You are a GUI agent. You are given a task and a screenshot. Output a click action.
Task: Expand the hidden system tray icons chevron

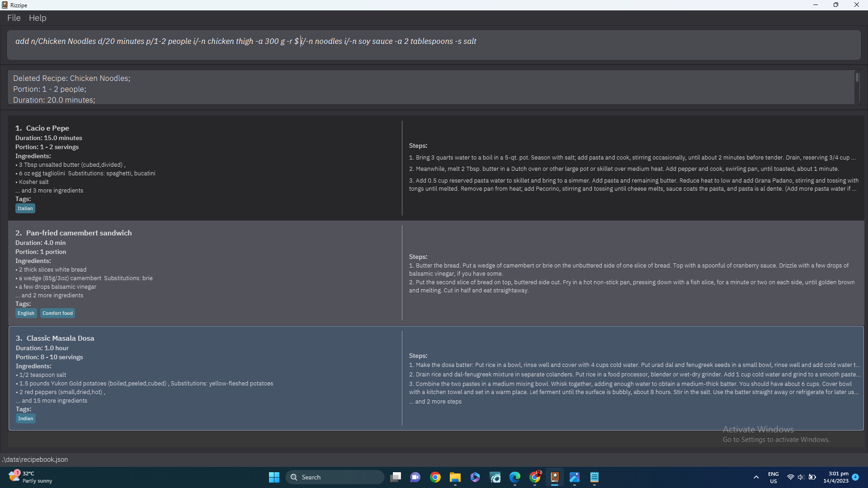(756, 477)
